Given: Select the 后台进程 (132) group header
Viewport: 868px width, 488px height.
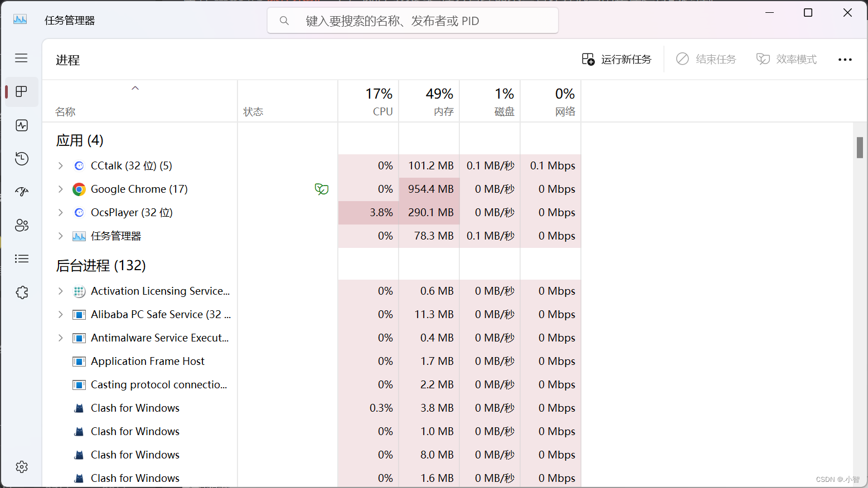Looking at the screenshot, I should (101, 266).
